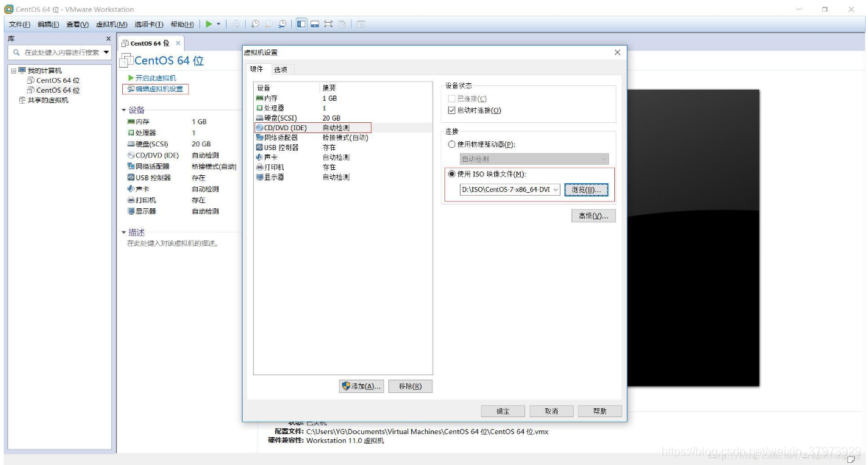This screenshot has height=465, width=868.
Task: Select 处理器 icon in the dialog device list
Action: tap(259, 108)
